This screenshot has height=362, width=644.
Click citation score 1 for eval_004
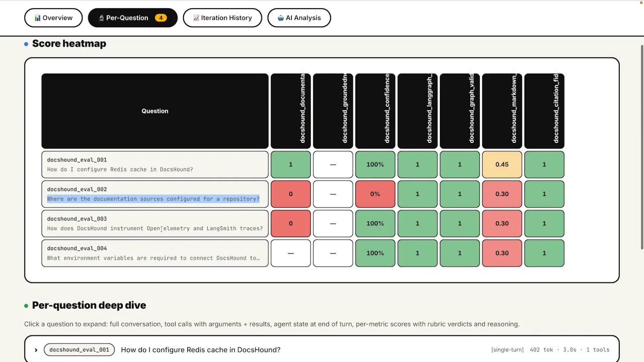544,253
